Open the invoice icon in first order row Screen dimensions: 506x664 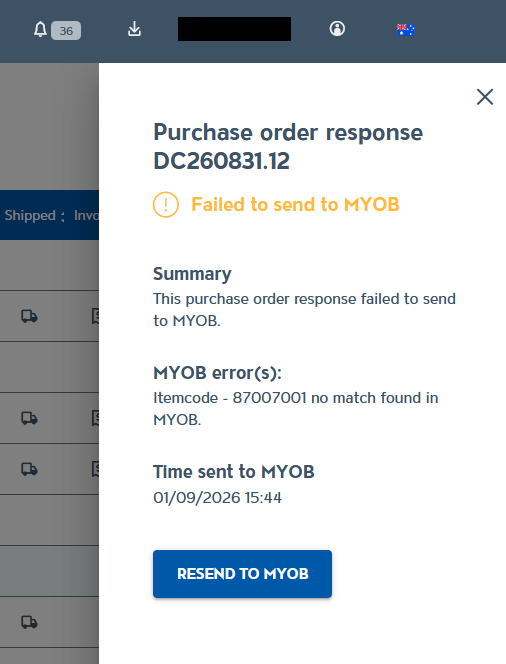point(96,316)
